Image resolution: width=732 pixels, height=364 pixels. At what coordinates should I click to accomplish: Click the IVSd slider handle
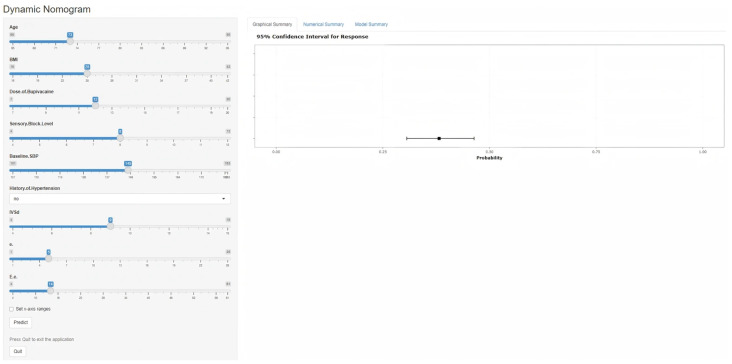tap(110, 226)
